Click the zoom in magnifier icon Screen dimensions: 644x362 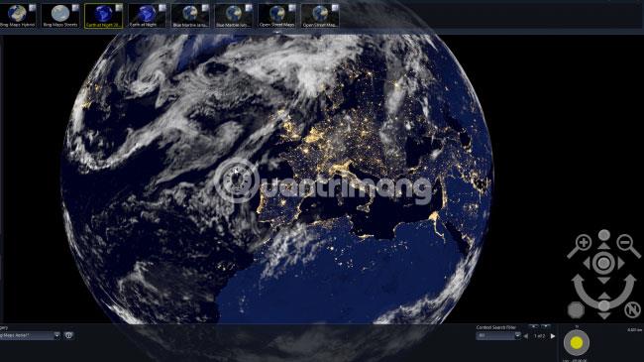580,246
